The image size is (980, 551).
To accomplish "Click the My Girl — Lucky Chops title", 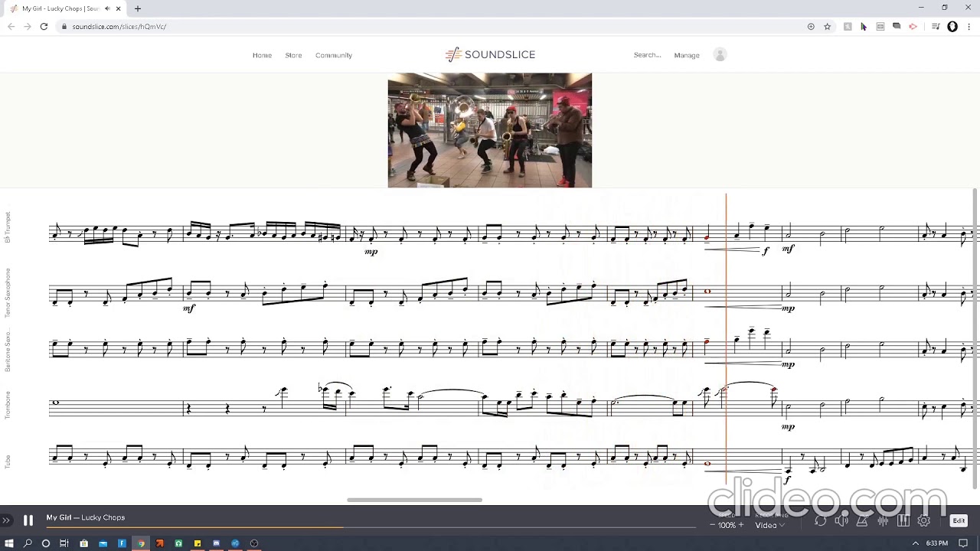I will 85,517.
